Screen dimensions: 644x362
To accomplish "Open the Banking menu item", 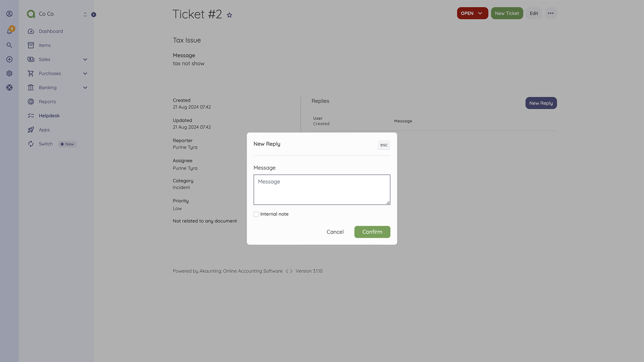I will tap(47, 87).
